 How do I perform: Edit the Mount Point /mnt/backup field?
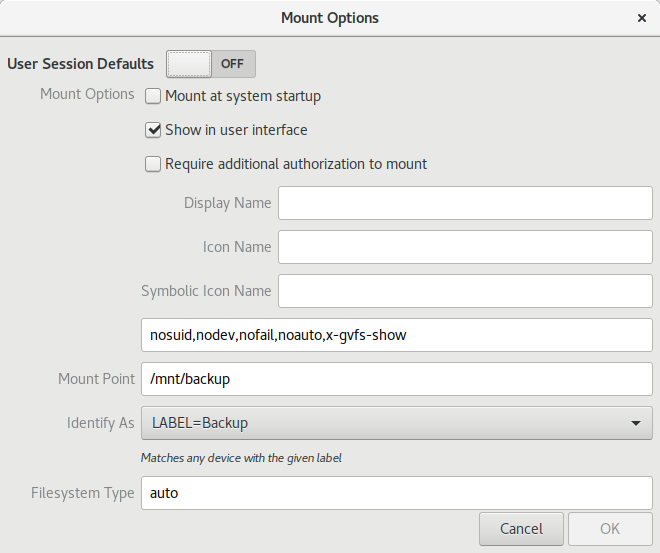pos(397,379)
